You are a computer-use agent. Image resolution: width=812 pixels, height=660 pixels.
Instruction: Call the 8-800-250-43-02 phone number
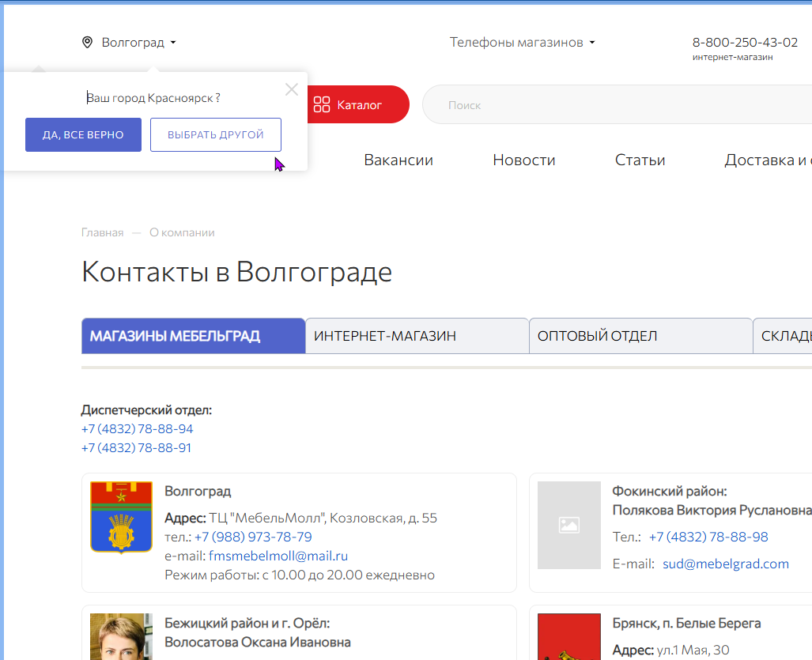point(745,43)
